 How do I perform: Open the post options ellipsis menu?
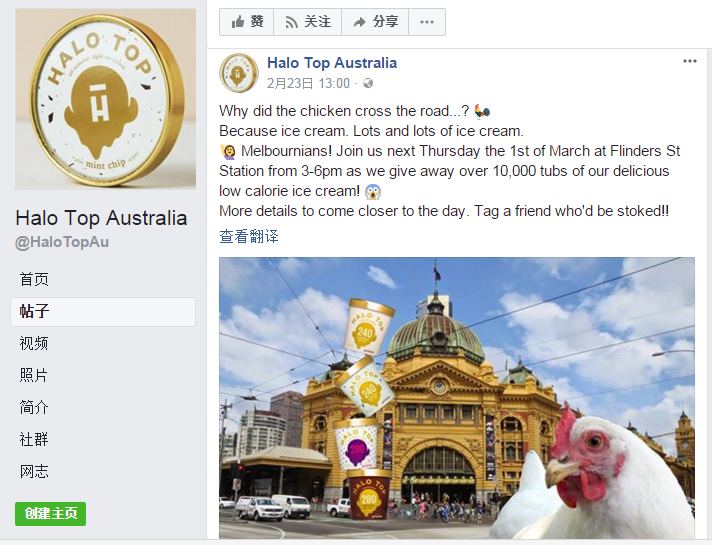[689, 61]
